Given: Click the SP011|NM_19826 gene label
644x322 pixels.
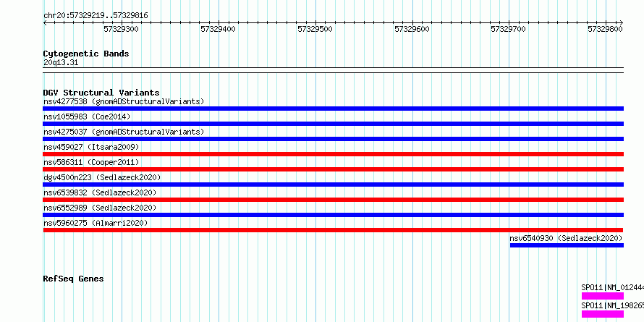Looking at the screenshot, I should click(x=612, y=305).
